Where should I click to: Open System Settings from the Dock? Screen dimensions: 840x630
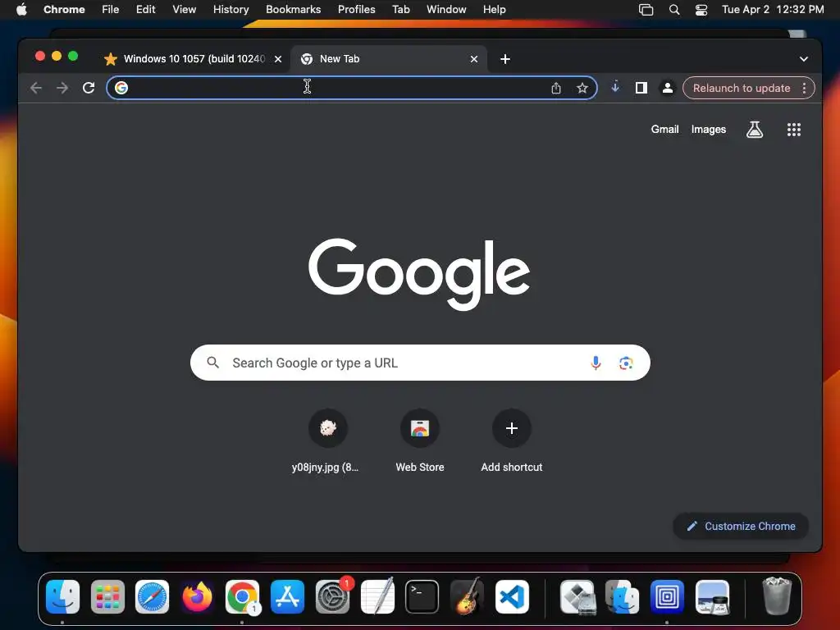[x=333, y=597]
